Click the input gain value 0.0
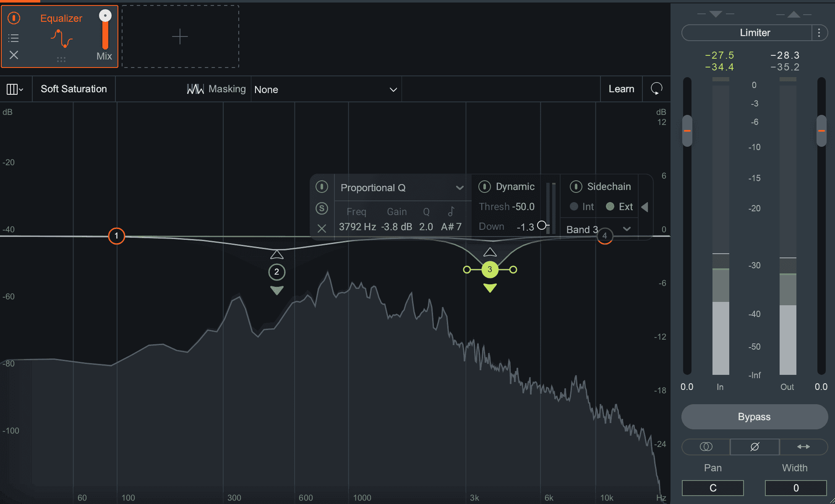 (687, 387)
